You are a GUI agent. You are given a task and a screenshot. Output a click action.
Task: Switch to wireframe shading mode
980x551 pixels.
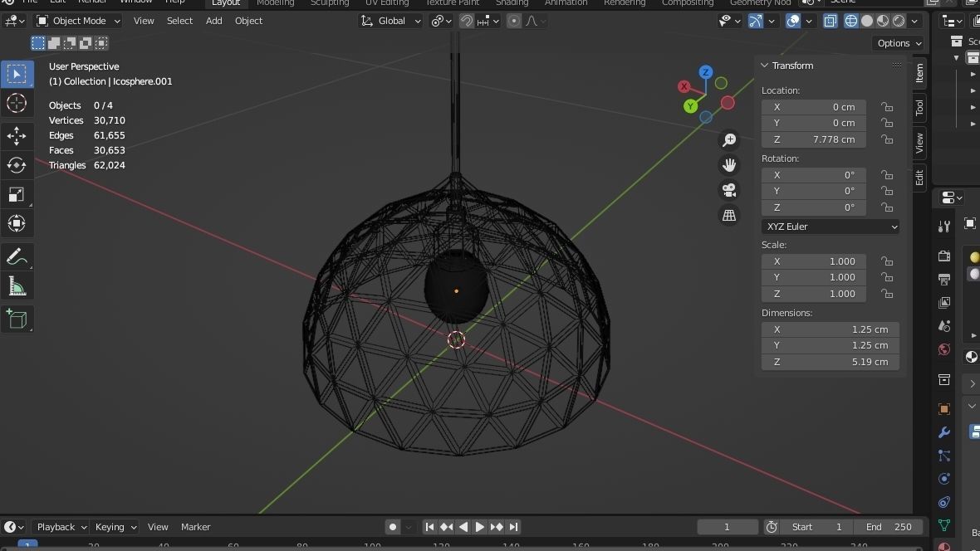pos(851,22)
